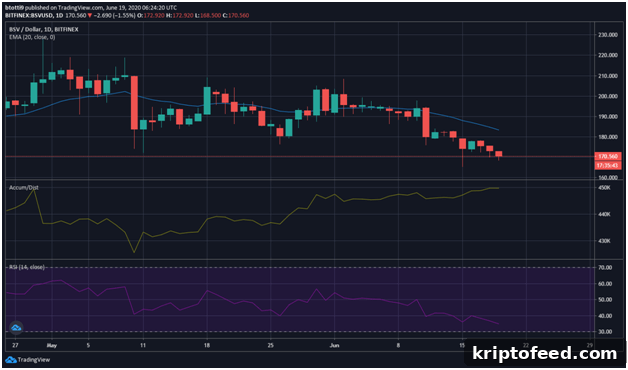The width and height of the screenshot is (628, 370).
Task: Click the '25' date axis label
Action: (271, 345)
